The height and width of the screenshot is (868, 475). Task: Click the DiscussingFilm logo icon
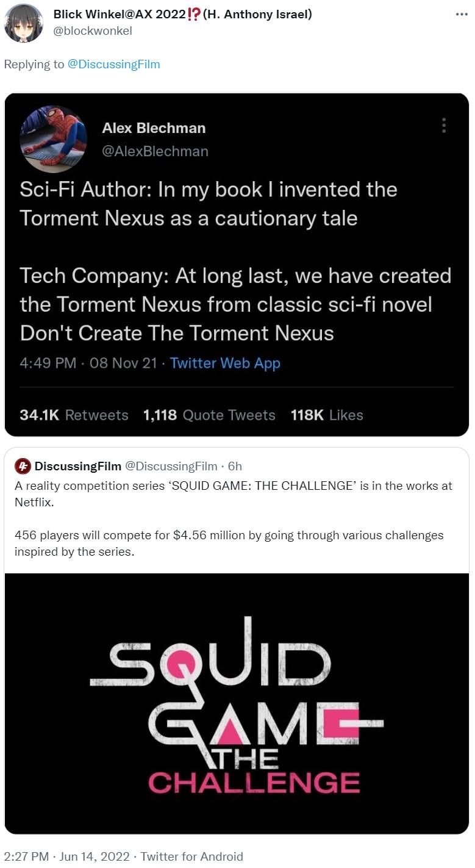pyautogui.click(x=23, y=466)
